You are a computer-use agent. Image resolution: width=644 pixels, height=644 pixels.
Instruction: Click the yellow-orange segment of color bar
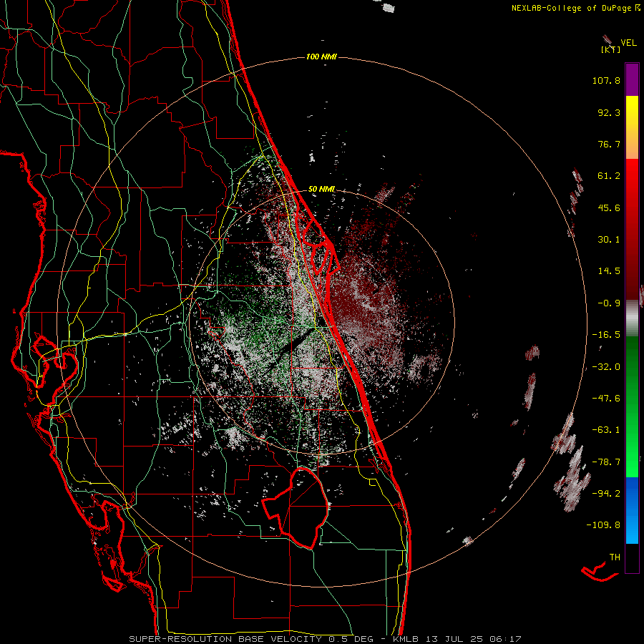tap(632, 127)
